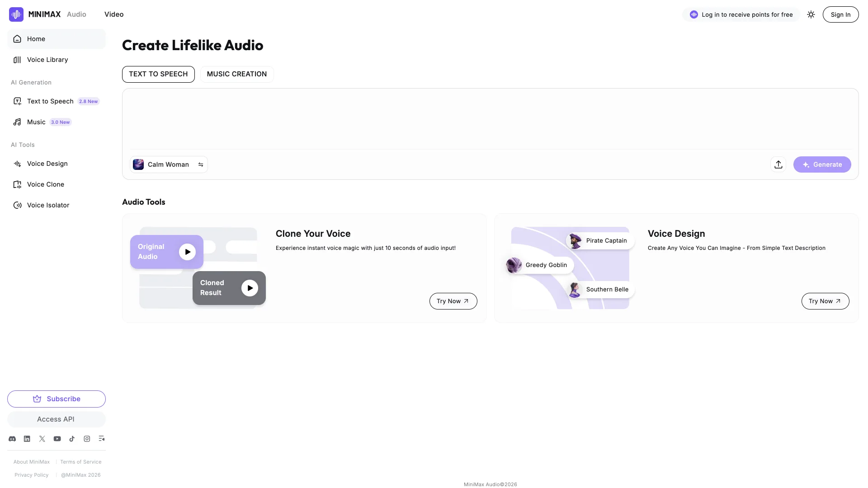Open the About MiniMax link
Screen dimensions: 868x488
[32, 462]
